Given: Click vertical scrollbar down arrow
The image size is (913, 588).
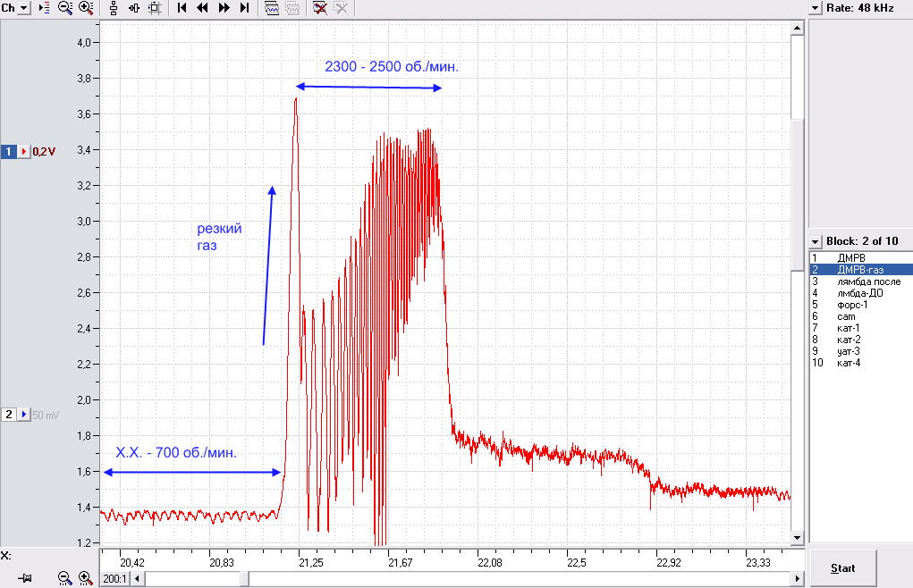Looking at the screenshot, I should coord(797,538).
